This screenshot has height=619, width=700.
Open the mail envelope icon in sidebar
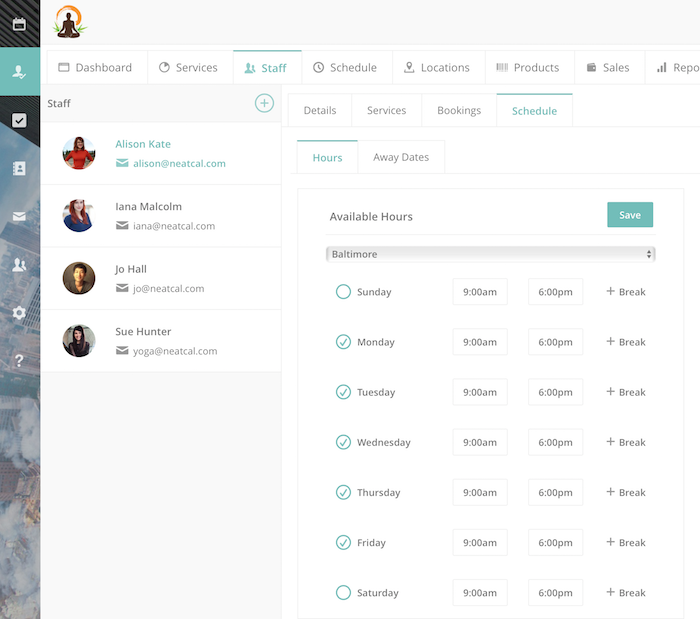pyautogui.click(x=19, y=216)
